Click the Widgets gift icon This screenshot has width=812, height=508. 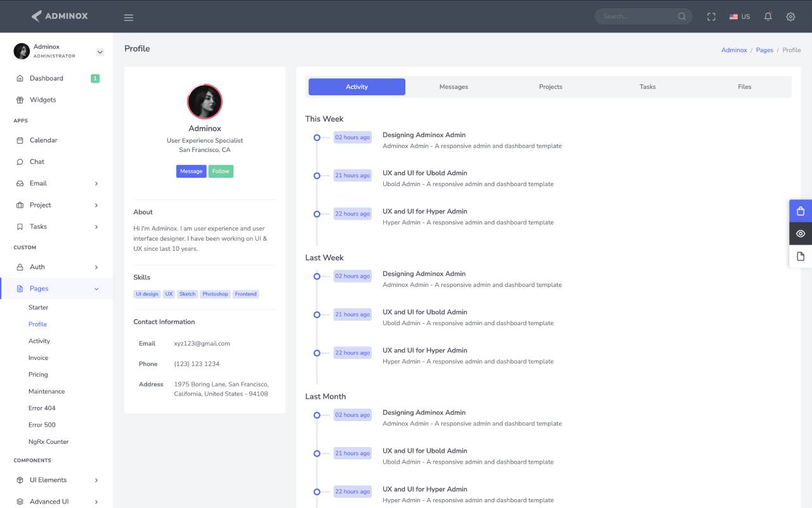[x=20, y=100]
